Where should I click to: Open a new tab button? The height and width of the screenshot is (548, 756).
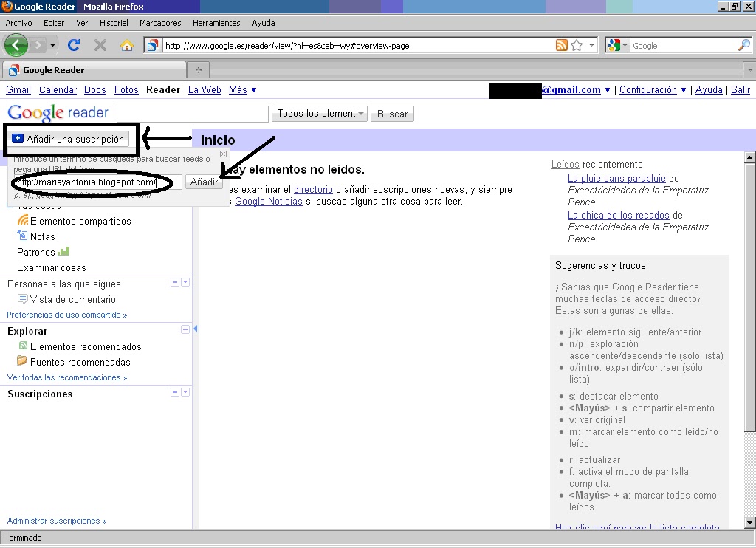(x=198, y=70)
